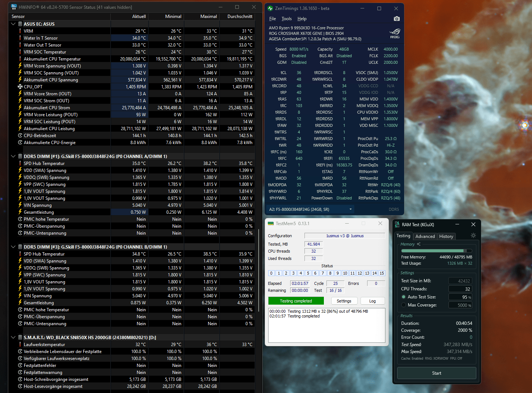Click the Sensor column header in HWiNFO
Screen dimensions: 532x393
pos(60,16)
